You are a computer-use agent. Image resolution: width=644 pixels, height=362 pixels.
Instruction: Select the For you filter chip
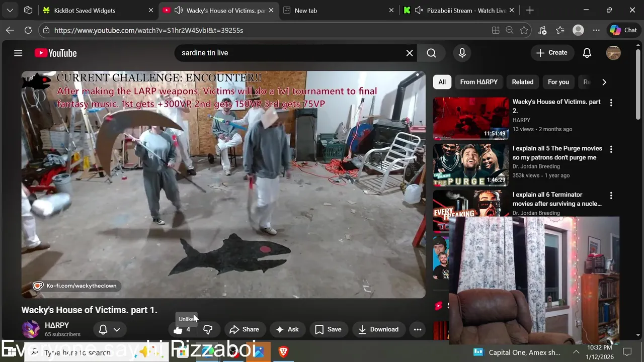tap(558, 82)
